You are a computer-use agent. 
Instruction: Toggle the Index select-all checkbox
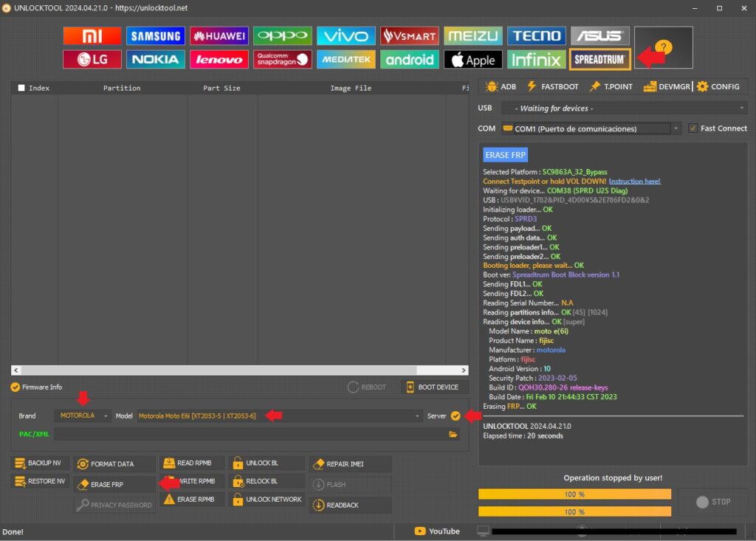click(x=21, y=88)
